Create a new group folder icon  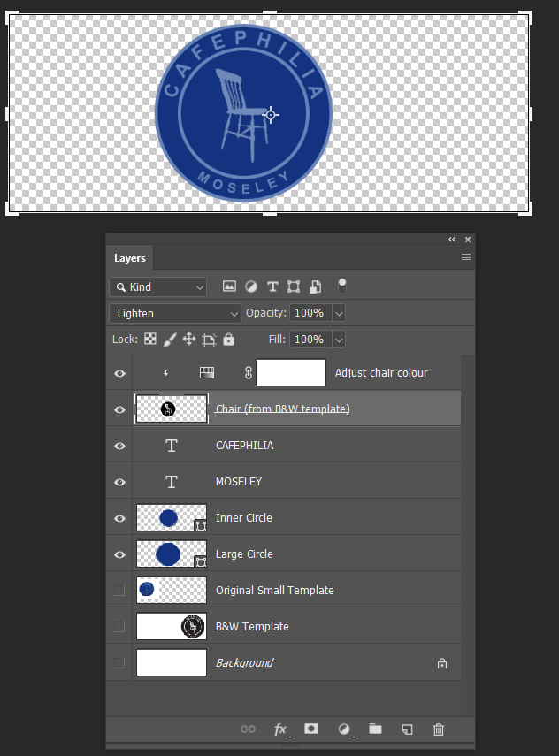(x=375, y=729)
